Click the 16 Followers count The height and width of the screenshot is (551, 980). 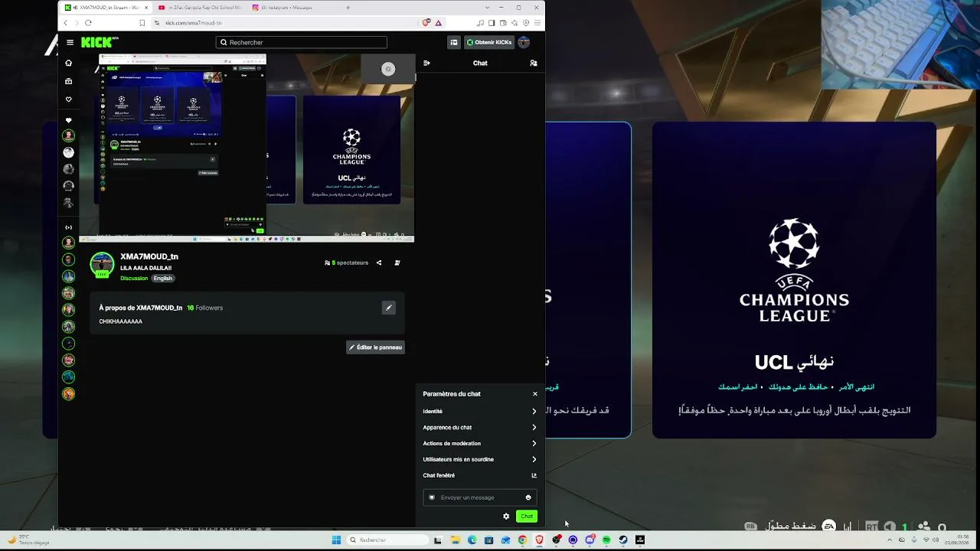[204, 308]
